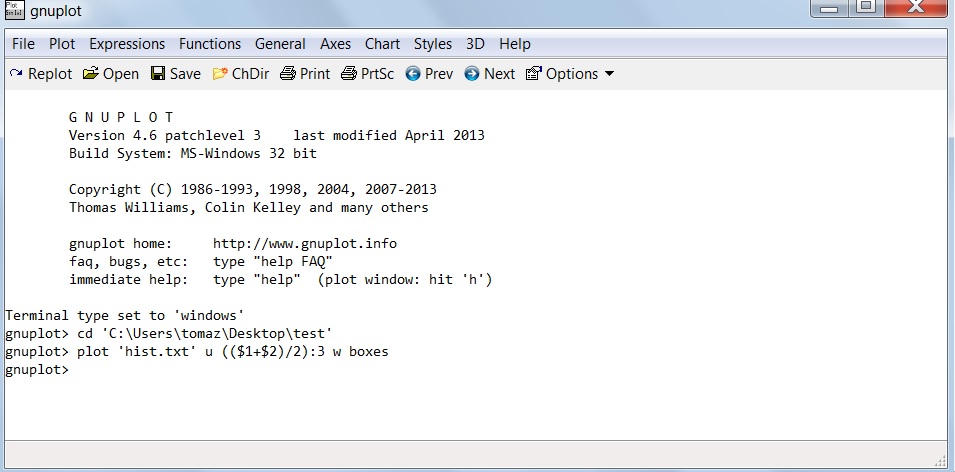Click "Terminal type set to 'windows'" line
Screen dimensions: 955x472
(x=125, y=315)
